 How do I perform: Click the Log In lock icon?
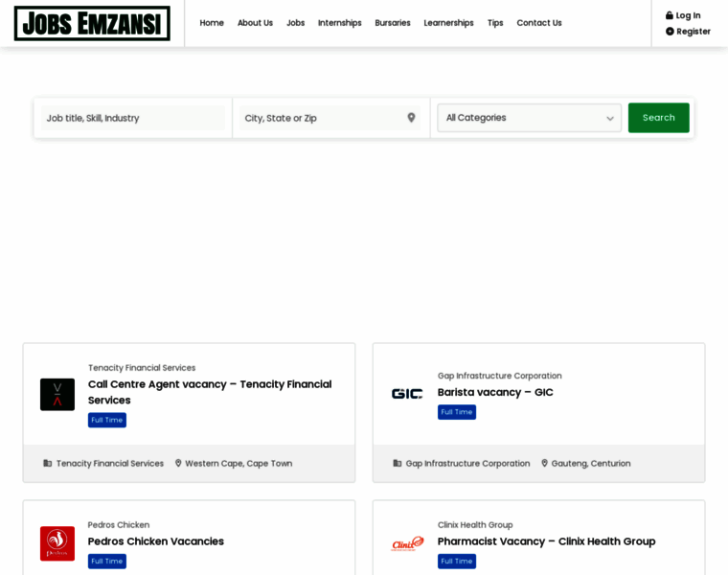(669, 15)
